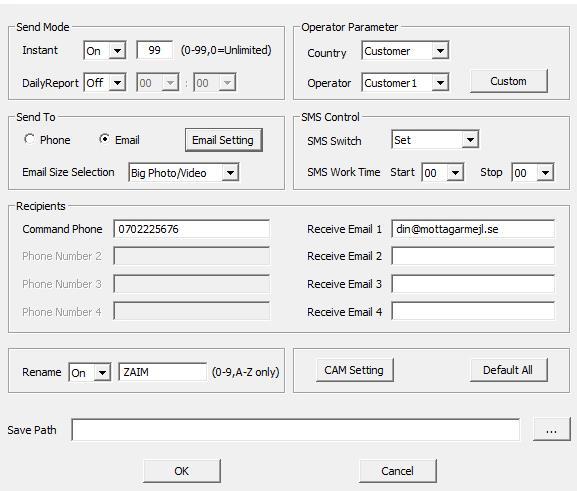Click the "(0-99,0=Unlimited)" hint text
Viewport: 577px width, 491px height.
point(226,50)
